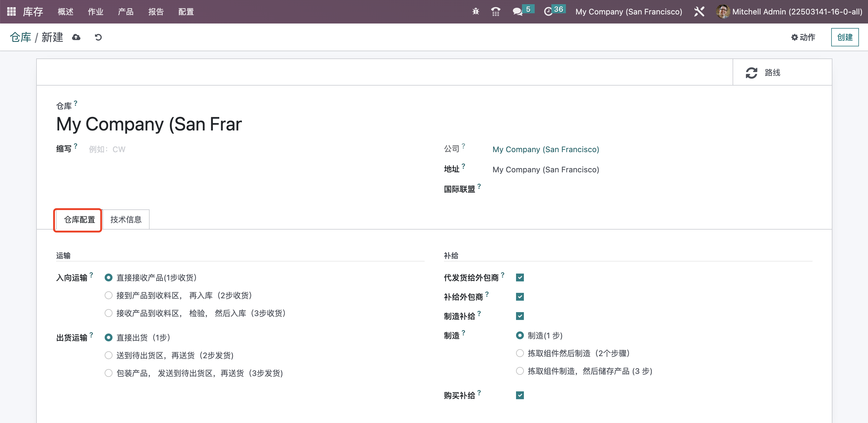Select 制造(1 步) manufacture option
Image resolution: width=868 pixels, height=423 pixels.
[520, 336]
